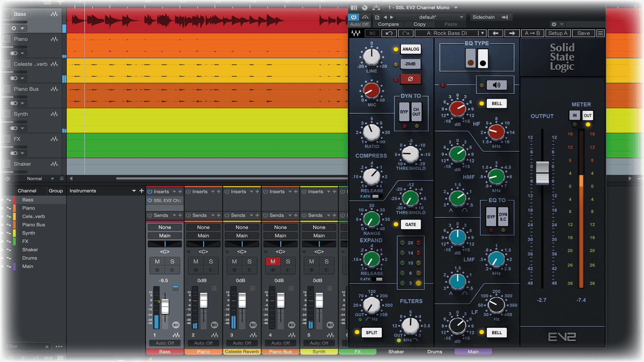Screen dimensions: 644x362
Task: Toggle the SSL EV2 plugin power button
Action: (354, 17)
